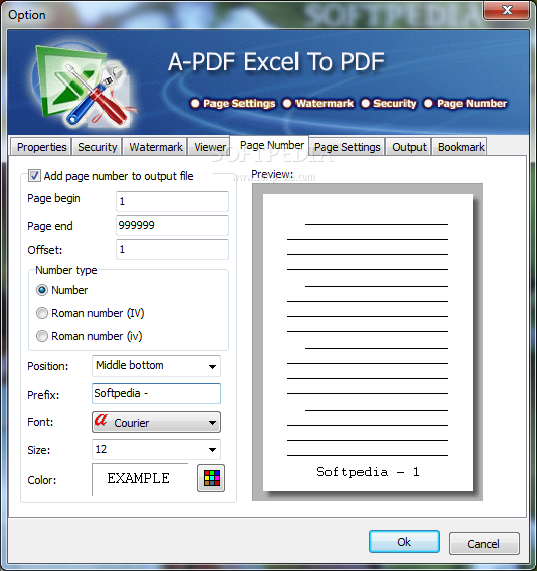Click the Watermark banner bullet
Viewport: 537px width, 571px height.
287,103
